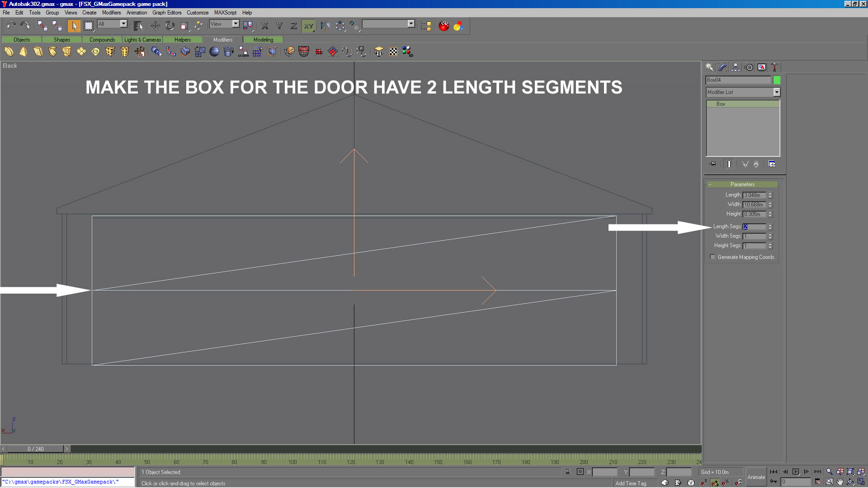Viewport: 868px width, 488px height.
Task: Switch to the Lights & Cameras tab
Action: point(142,40)
